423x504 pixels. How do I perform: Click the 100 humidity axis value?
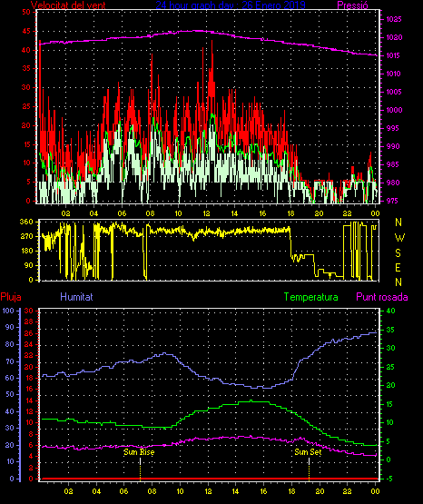[8, 311]
